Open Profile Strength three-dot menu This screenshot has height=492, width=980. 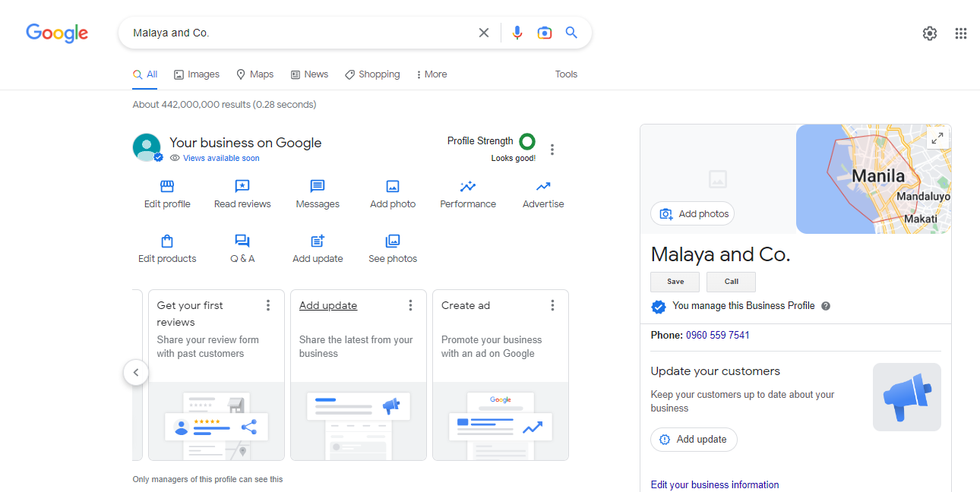coord(552,150)
